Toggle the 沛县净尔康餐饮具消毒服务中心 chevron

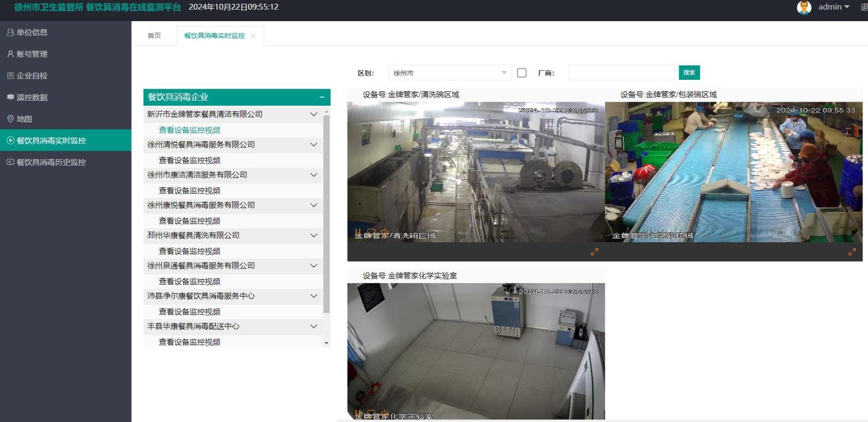click(314, 296)
